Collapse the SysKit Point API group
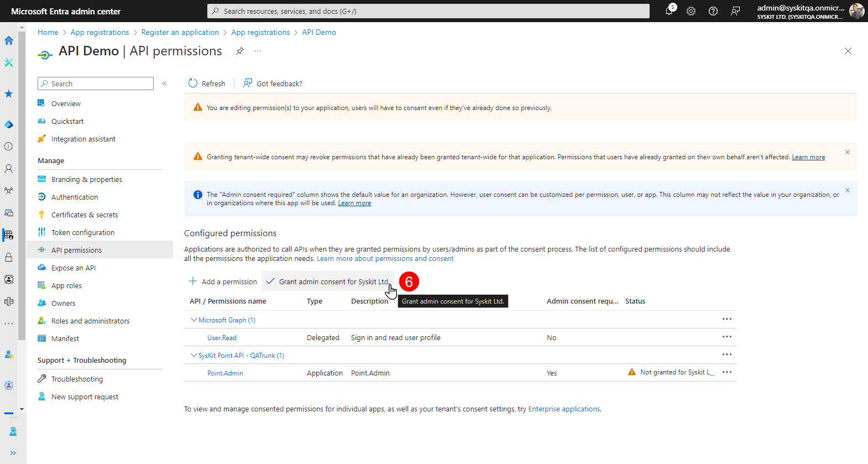The image size is (868, 464). (x=194, y=356)
